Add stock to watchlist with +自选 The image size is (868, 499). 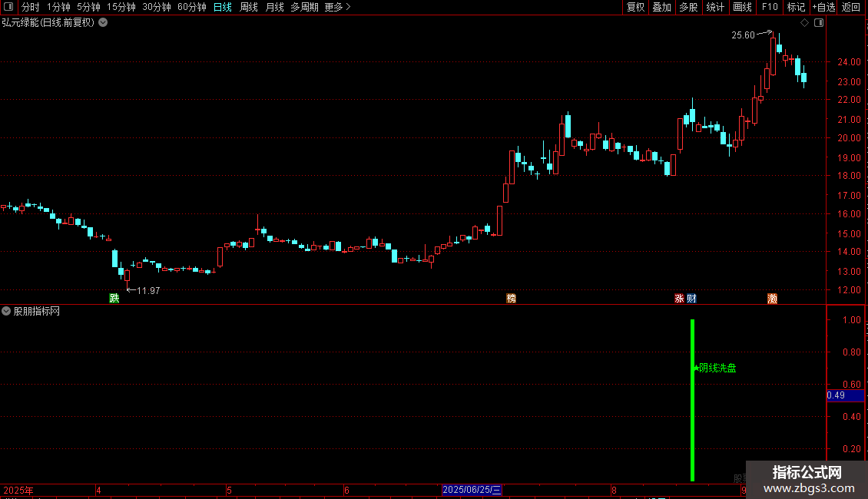[823, 7]
